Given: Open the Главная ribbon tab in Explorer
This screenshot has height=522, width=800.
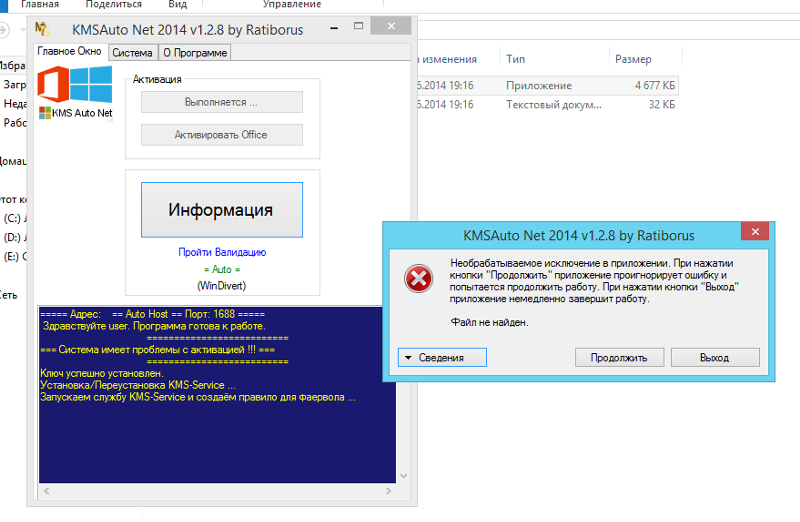Looking at the screenshot, I should [40, 4].
